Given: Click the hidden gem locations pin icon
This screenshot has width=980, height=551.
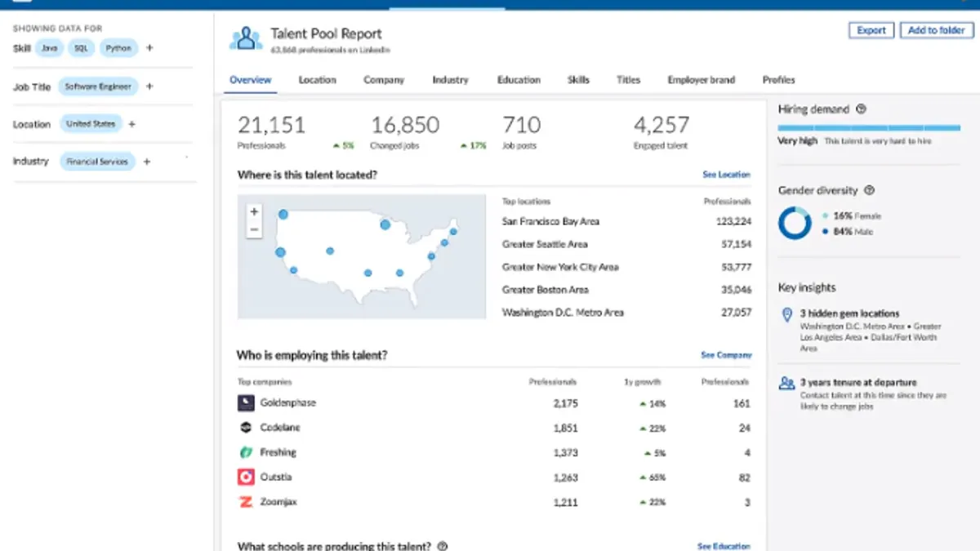Looking at the screenshot, I should point(786,314).
